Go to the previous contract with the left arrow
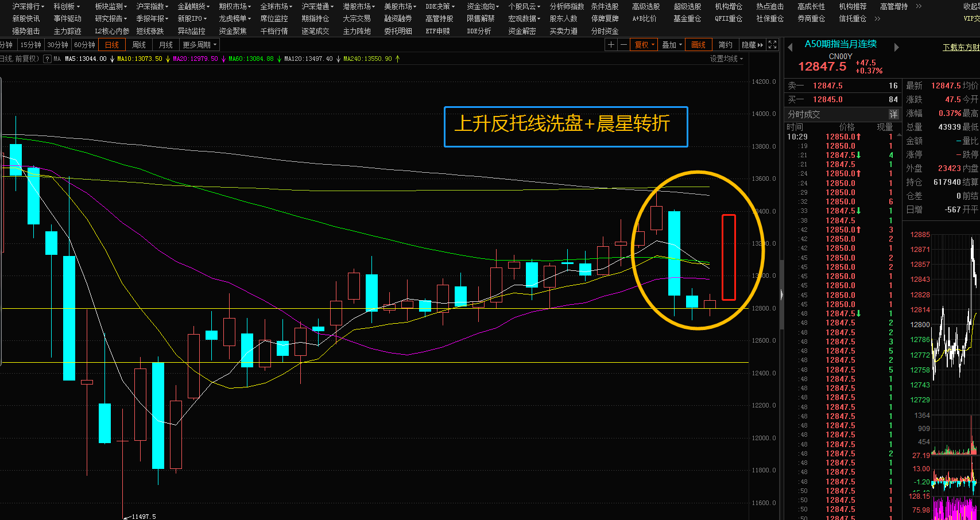Viewport: 980px width, 520px height. pyautogui.click(x=791, y=47)
